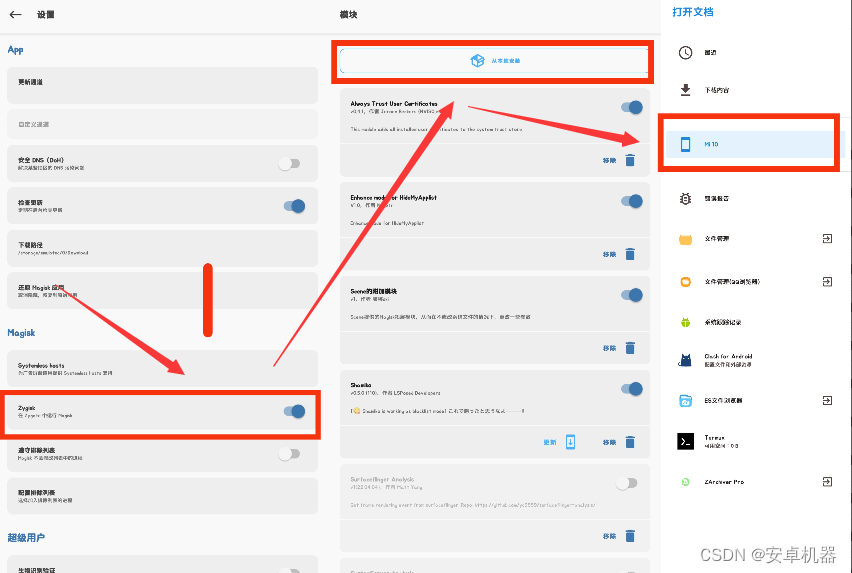
Task: Select Recent entry in file picker
Action: click(x=710, y=53)
